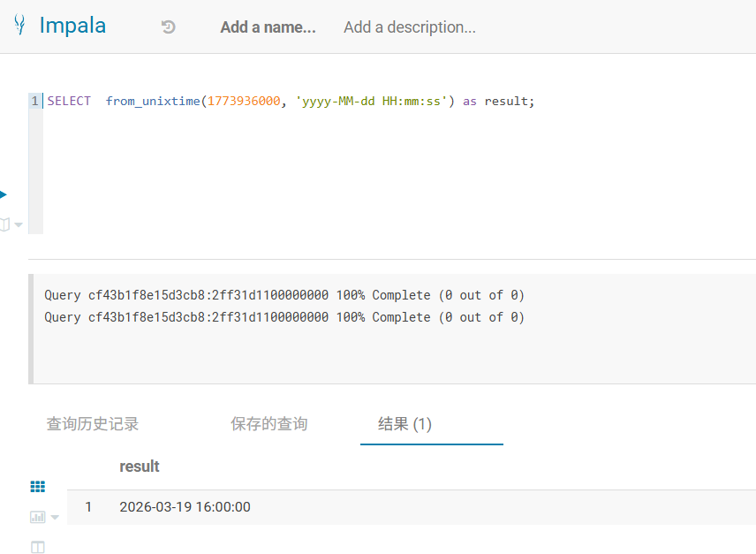The image size is (756, 554).
Task: Expand the chart type dropdown arrow
Action: click(55, 518)
